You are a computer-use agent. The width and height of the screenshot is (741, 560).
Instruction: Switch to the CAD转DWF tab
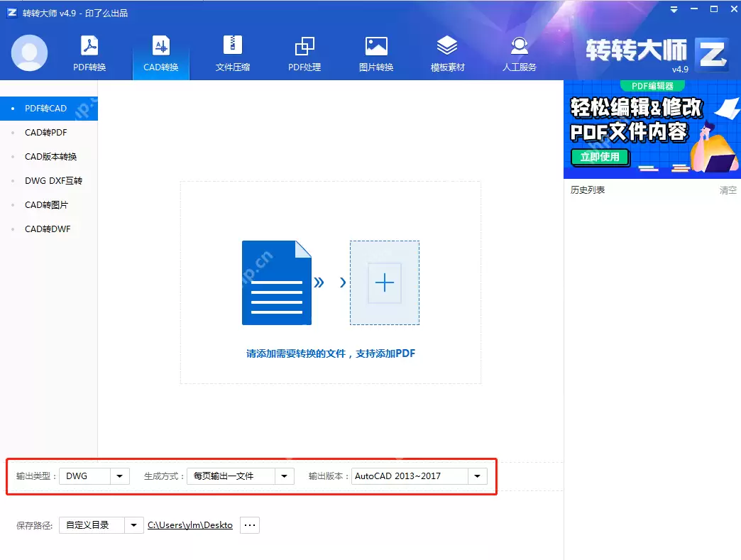pyautogui.click(x=46, y=229)
